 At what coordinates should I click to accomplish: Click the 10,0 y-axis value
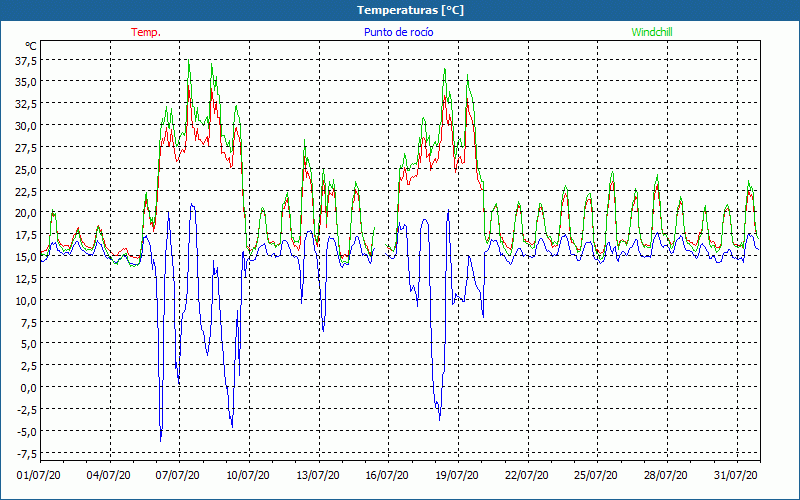point(26,301)
